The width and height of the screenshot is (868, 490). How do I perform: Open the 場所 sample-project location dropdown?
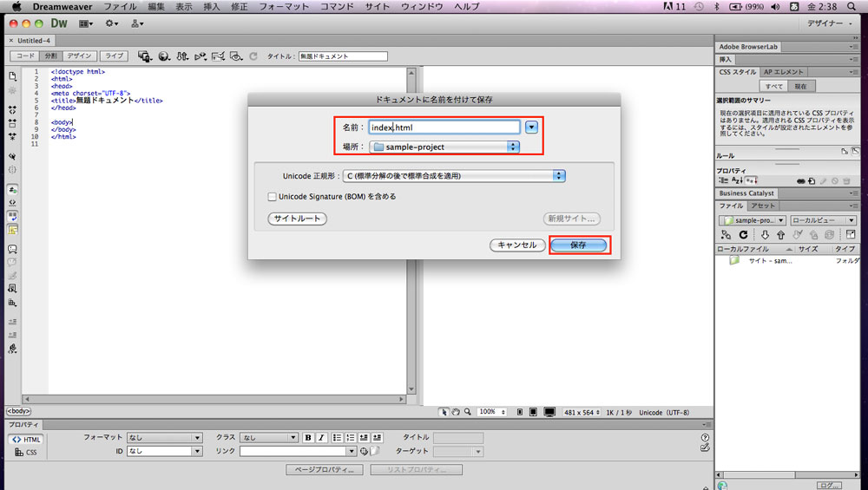(444, 147)
